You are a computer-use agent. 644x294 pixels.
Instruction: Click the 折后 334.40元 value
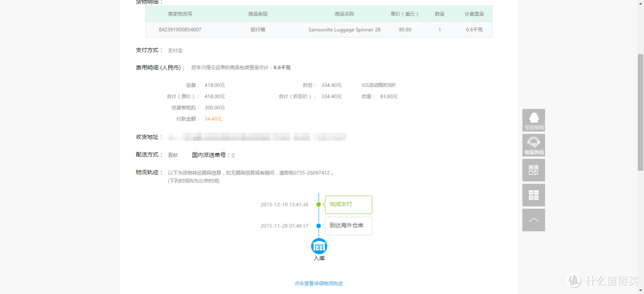point(332,85)
